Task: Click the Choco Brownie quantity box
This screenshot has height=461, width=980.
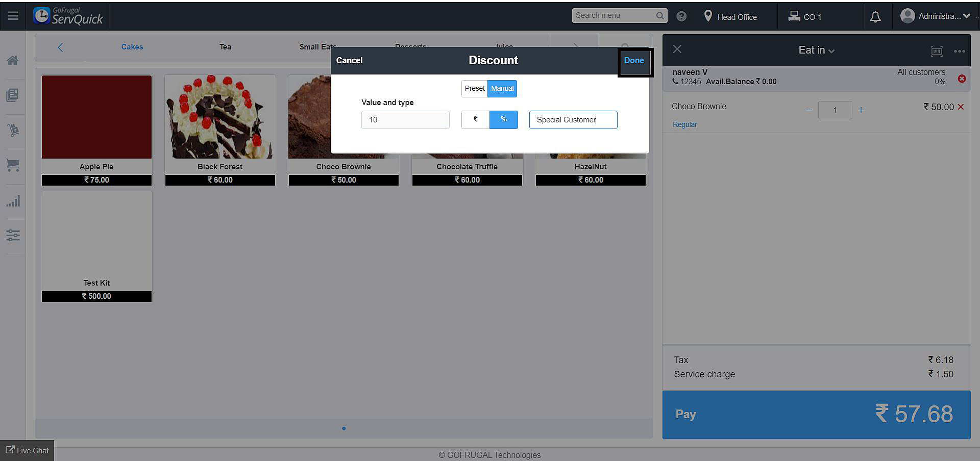Action: point(835,110)
